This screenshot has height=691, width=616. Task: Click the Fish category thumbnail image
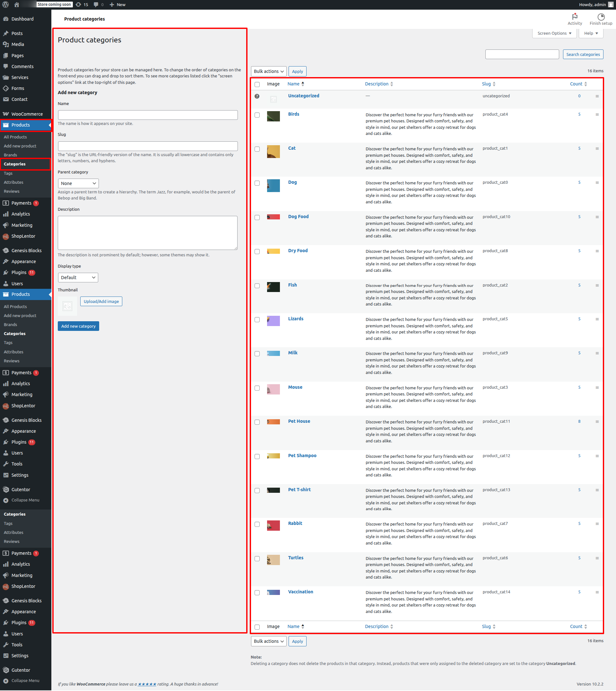[x=273, y=287]
